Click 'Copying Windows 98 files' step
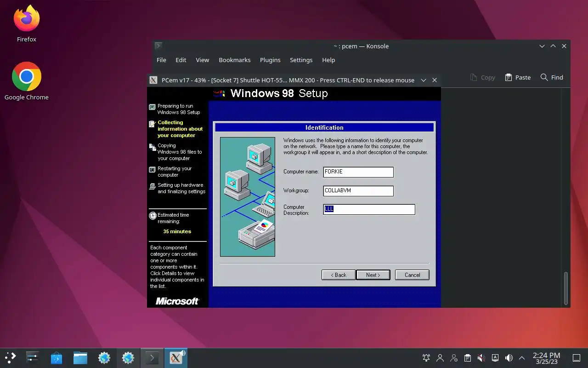The image size is (588, 368). coord(180,152)
